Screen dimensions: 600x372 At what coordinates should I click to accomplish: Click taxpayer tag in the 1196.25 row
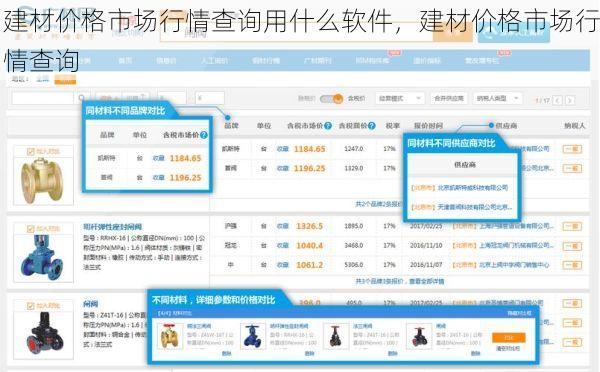(572, 168)
